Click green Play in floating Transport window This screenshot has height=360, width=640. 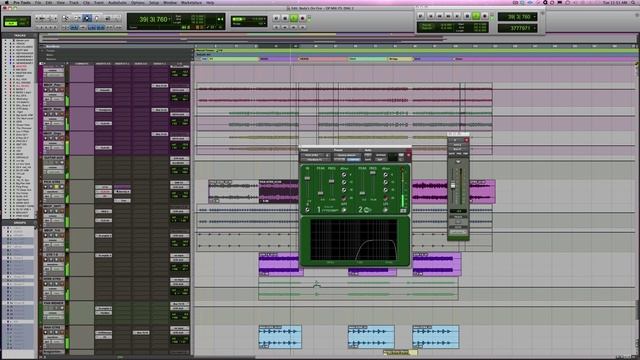[476, 16]
